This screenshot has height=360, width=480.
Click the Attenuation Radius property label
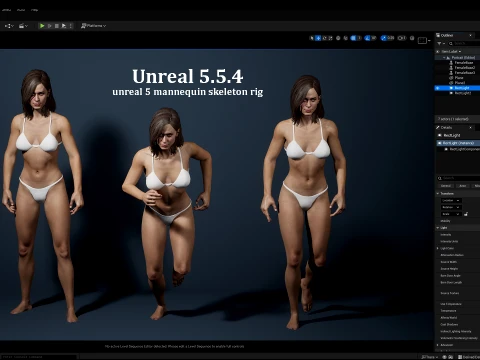pyautogui.click(x=452, y=255)
